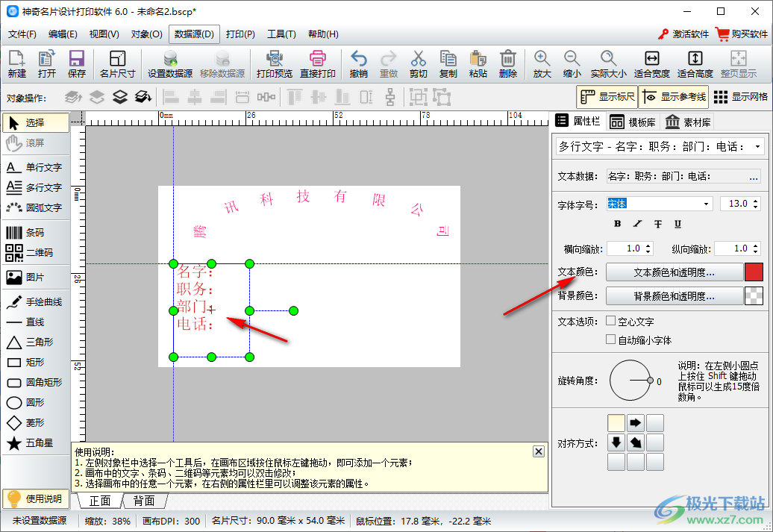773x532 pixels.
Task: Open the 编辑(E) menu
Action: point(63,34)
